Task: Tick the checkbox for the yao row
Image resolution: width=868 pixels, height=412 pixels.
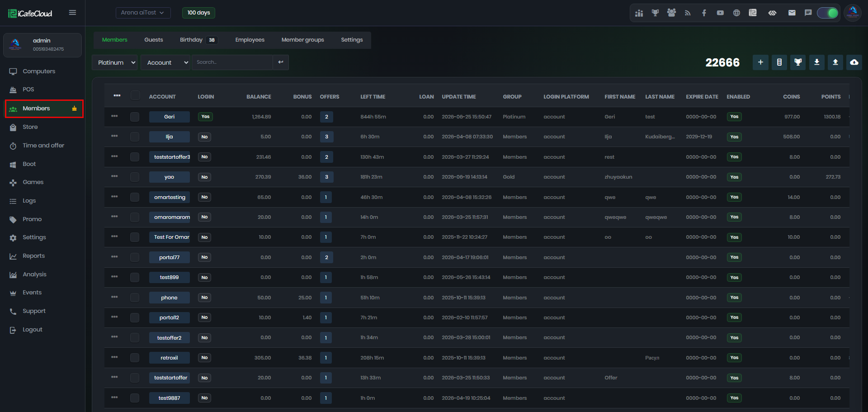Action: [135, 177]
